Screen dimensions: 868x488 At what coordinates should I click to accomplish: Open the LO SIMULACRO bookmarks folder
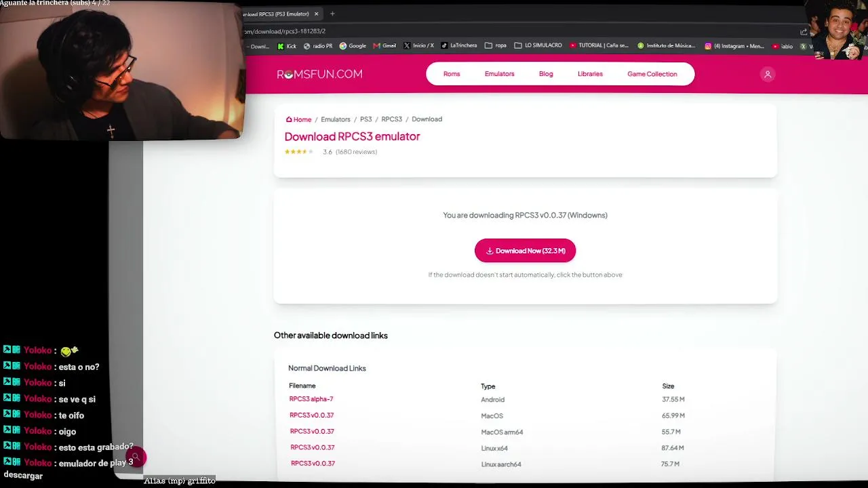pyautogui.click(x=538, y=46)
